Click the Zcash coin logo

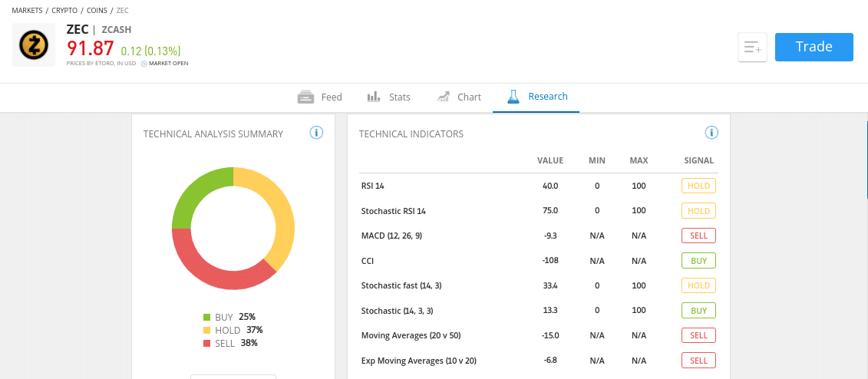(34, 45)
